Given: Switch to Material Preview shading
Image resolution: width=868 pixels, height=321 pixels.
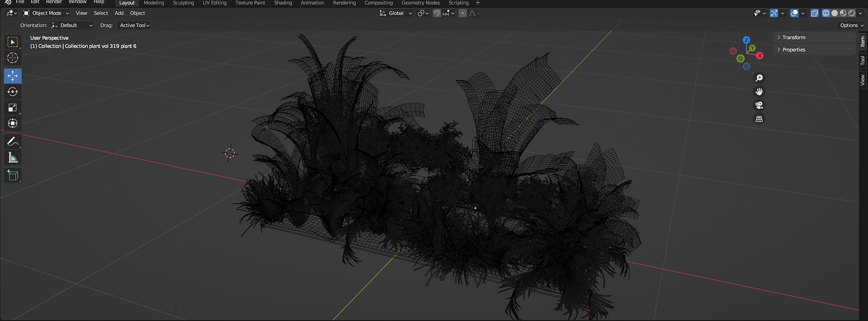Looking at the screenshot, I should [x=843, y=13].
